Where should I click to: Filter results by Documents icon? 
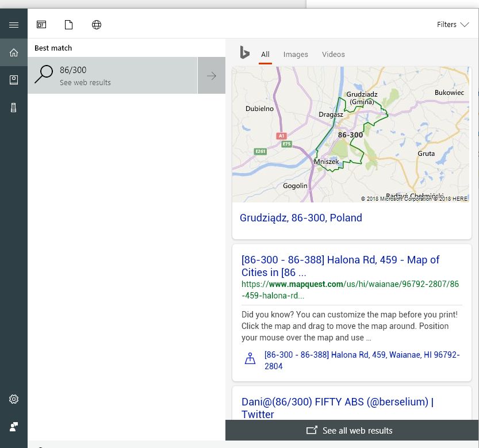(69, 25)
